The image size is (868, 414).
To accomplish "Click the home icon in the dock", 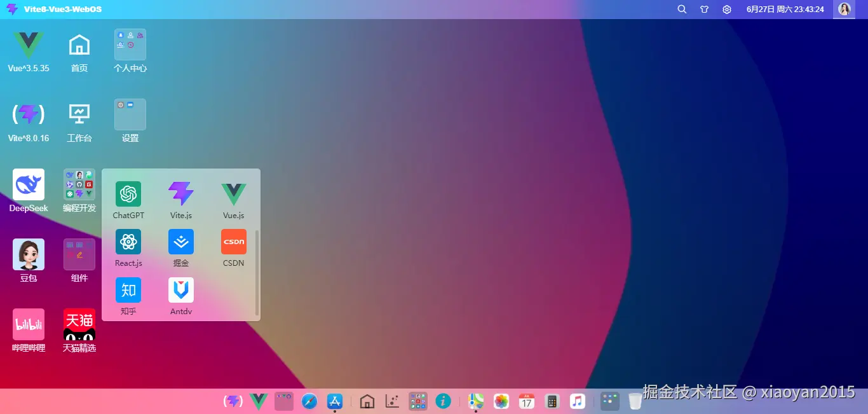I will pyautogui.click(x=367, y=401).
